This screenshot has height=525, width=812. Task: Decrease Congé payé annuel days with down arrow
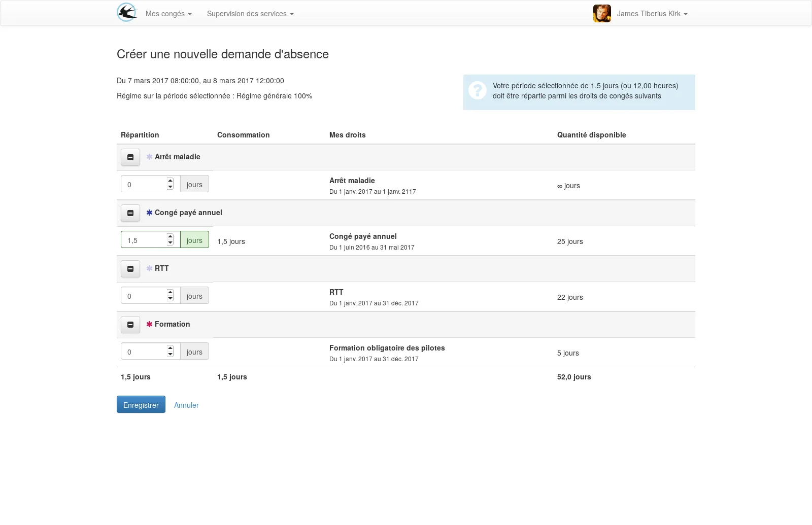coord(171,243)
